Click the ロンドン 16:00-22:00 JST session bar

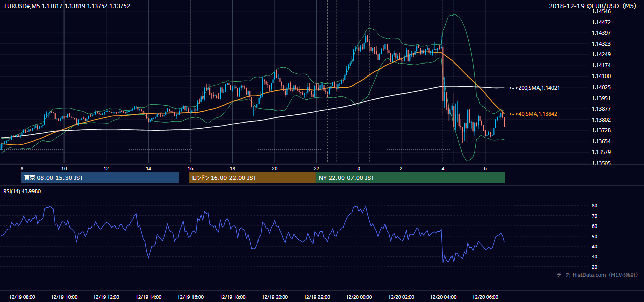coord(252,178)
